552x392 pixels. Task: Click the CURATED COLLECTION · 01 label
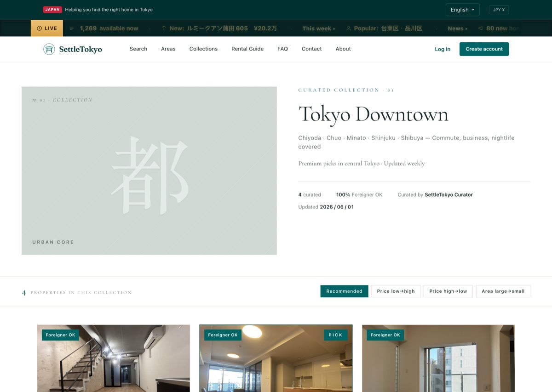pos(346,90)
